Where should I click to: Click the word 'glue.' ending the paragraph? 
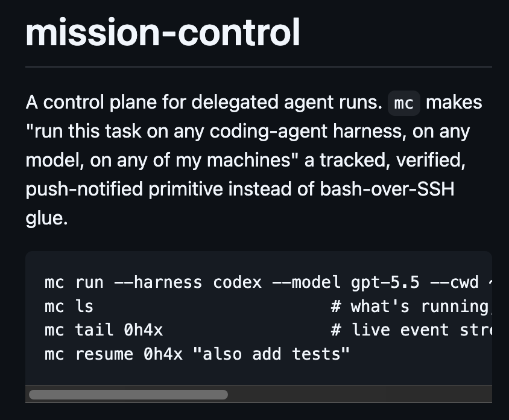coord(47,218)
